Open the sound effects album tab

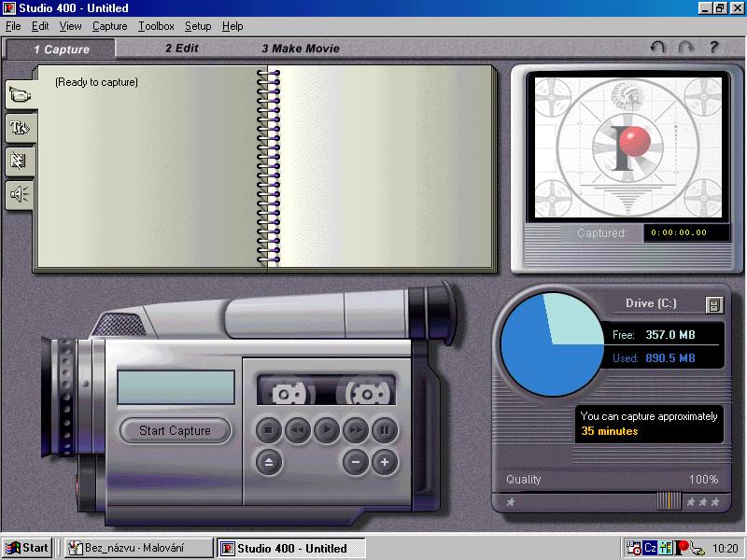[x=20, y=194]
